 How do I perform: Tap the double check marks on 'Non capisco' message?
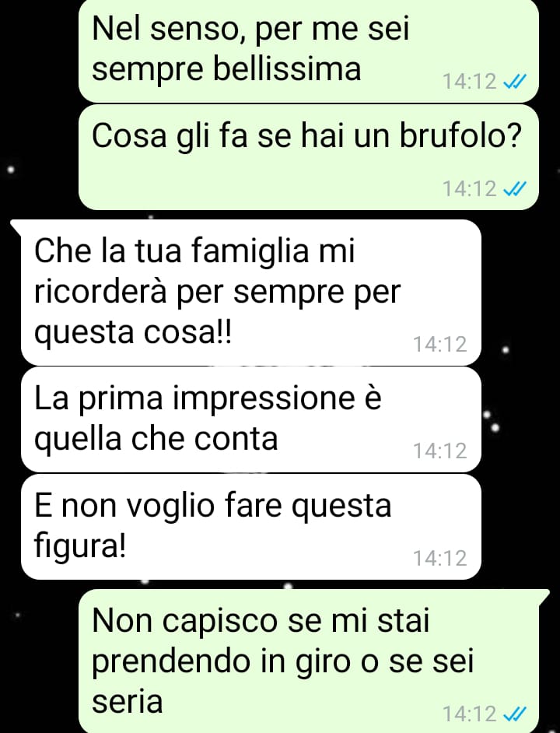515,714
